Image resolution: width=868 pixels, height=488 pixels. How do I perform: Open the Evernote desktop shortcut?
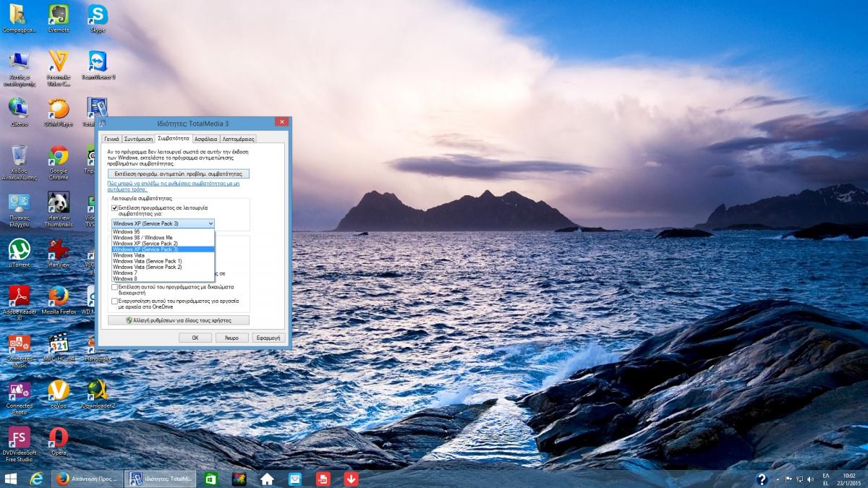(x=58, y=17)
